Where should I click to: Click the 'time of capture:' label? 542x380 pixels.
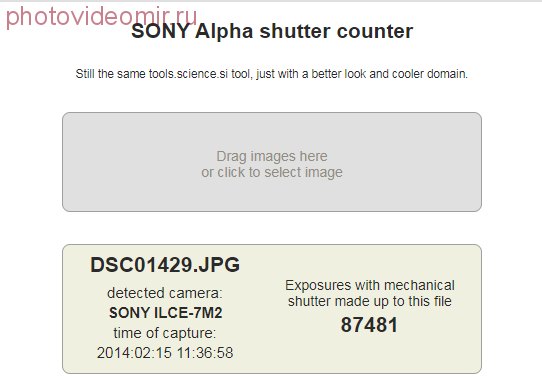click(165, 333)
